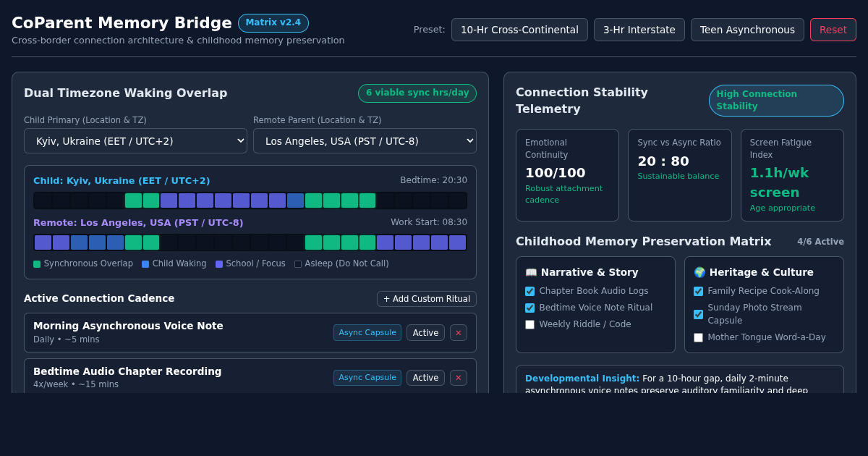
Task: Click the Bedtime: 20:30 label
Action: (433, 180)
